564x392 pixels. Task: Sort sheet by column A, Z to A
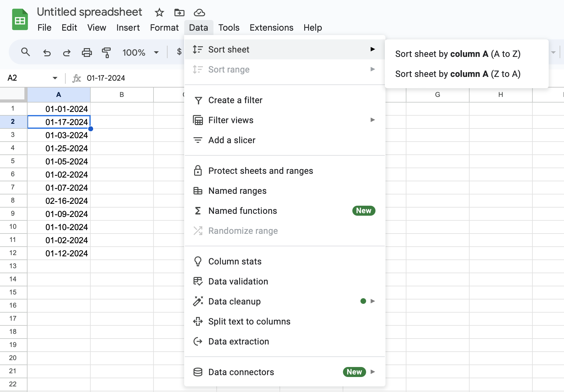(x=467, y=74)
